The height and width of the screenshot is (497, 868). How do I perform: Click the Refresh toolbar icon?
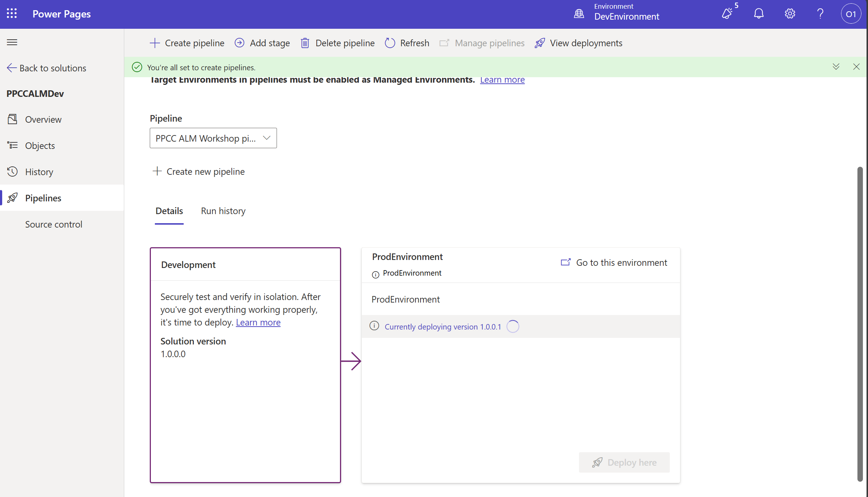click(x=390, y=43)
